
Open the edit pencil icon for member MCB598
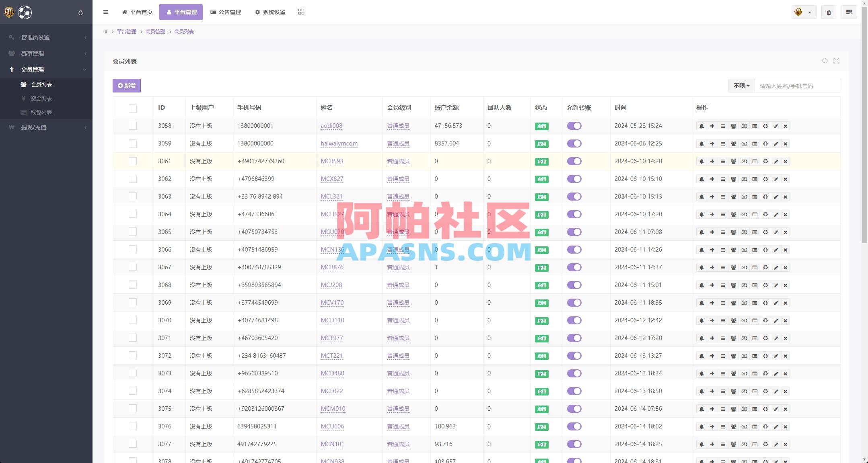coord(775,161)
